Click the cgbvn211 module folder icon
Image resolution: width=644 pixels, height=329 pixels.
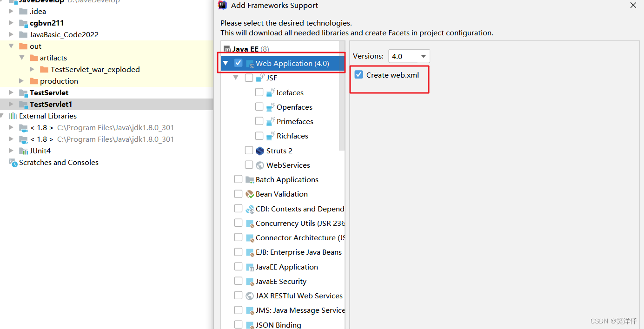point(23,23)
